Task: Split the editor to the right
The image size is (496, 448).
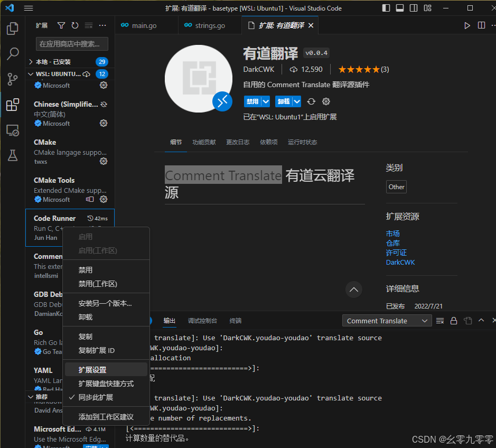Action: [481, 25]
